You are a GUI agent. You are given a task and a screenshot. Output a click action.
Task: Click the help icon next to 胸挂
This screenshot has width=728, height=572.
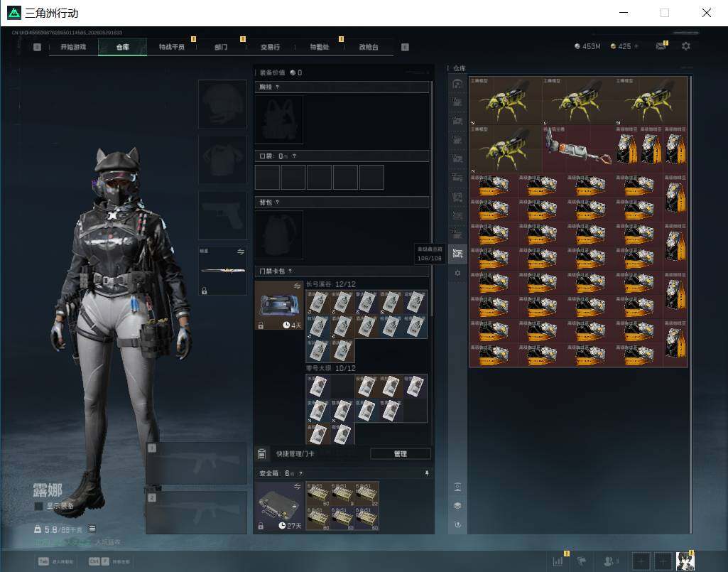(277, 87)
